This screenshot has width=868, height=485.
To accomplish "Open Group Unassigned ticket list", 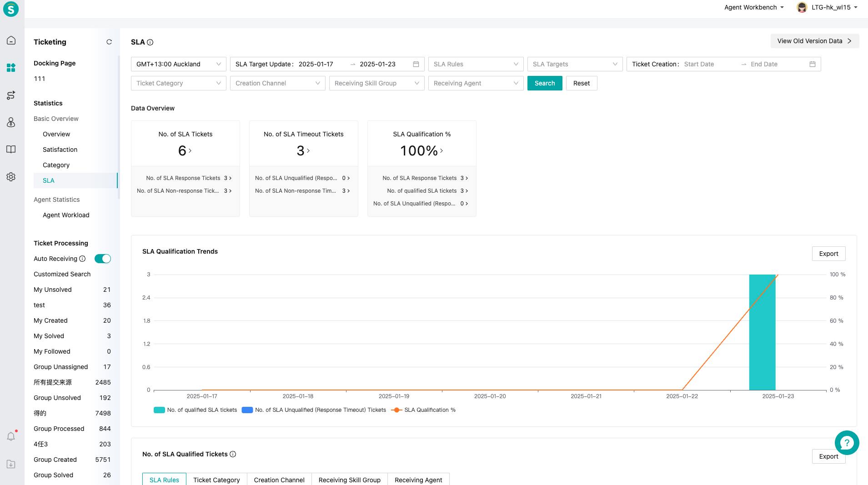I will point(72,367).
